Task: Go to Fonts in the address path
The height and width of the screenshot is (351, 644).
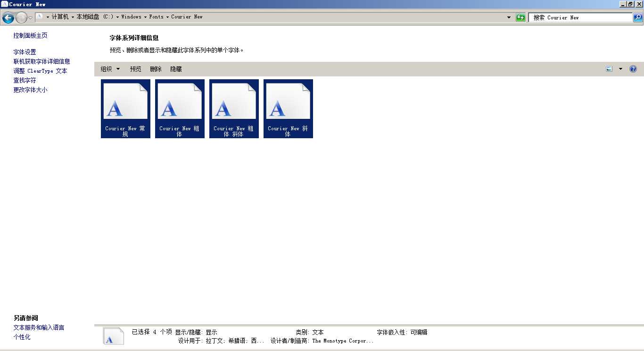Action: (157, 17)
